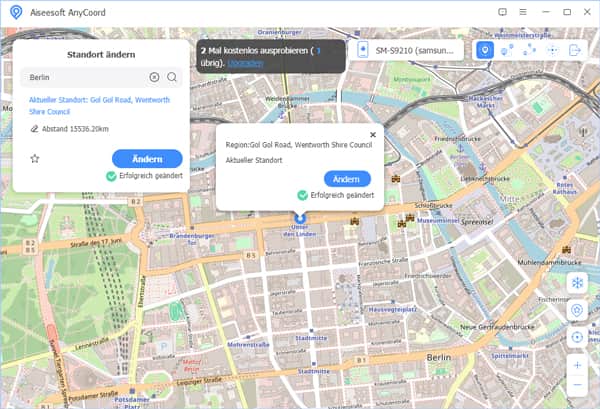The width and height of the screenshot is (600, 409).
Task: Switch to One-stop route mode
Action: coord(508,50)
